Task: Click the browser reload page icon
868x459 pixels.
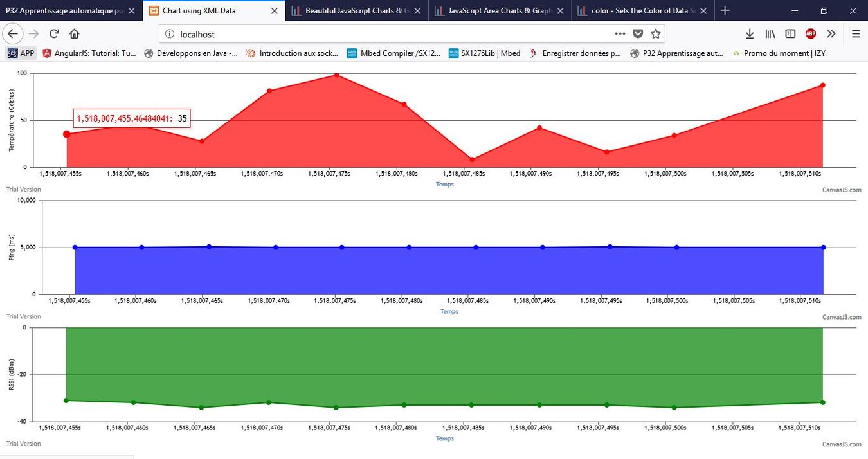Action: pyautogui.click(x=54, y=34)
